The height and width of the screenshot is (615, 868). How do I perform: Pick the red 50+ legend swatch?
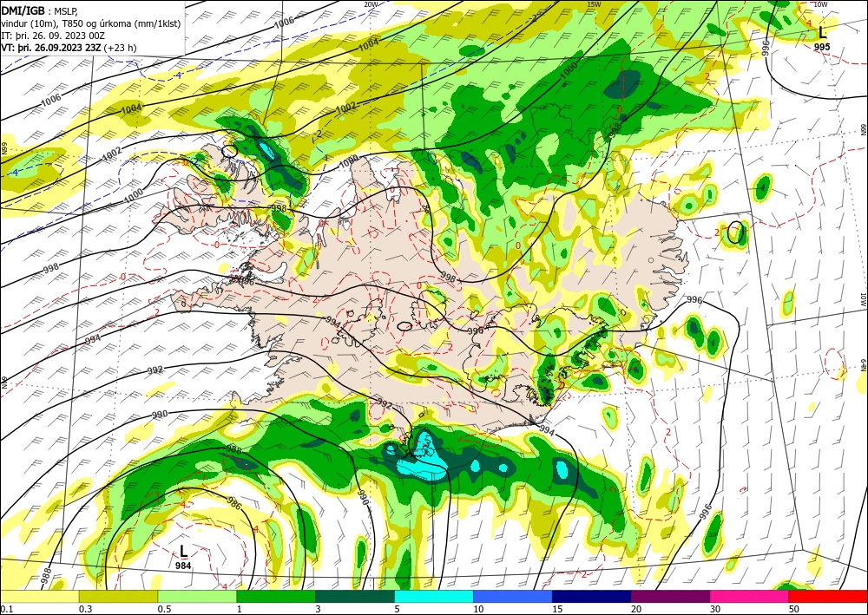click(x=828, y=596)
